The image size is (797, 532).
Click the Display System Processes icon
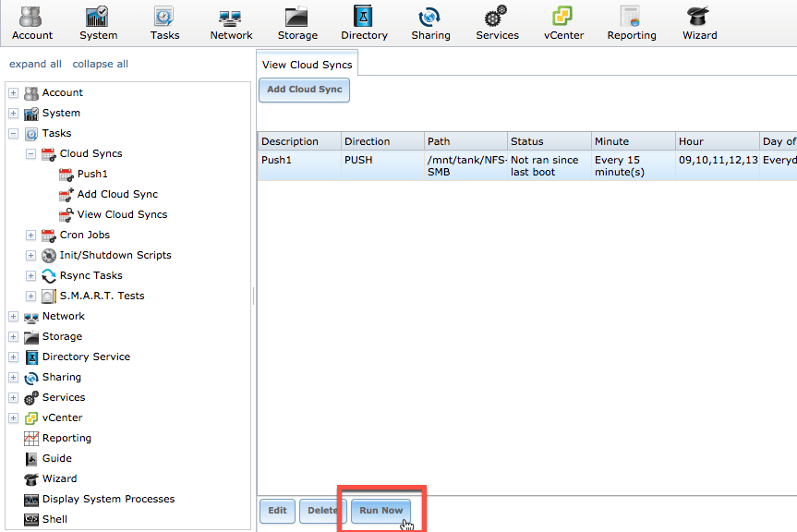click(x=31, y=500)
